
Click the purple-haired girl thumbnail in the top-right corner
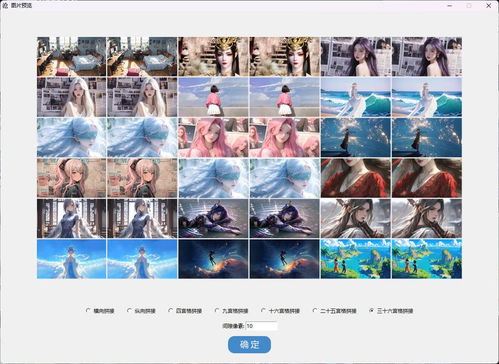427,56
